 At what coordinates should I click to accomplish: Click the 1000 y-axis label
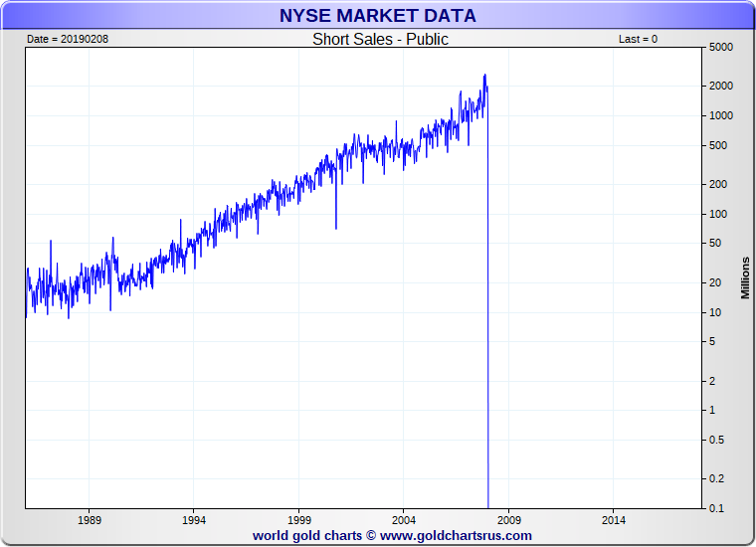click(x=721, y=115)
